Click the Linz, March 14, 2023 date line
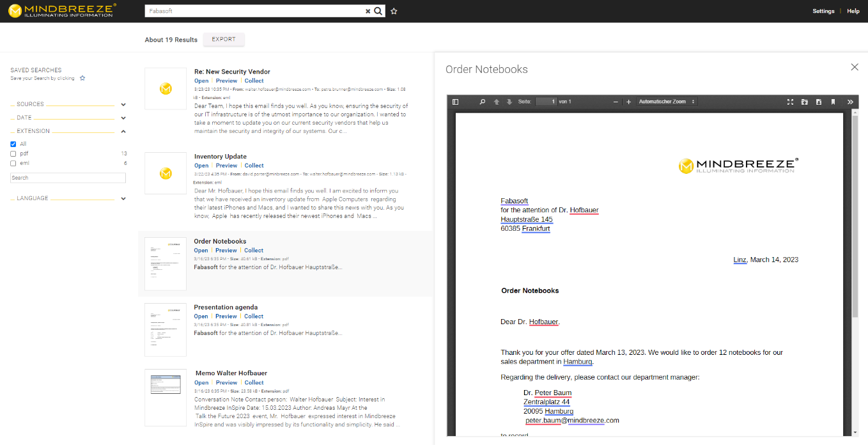Image resolution: width=868 pixels, height=445 pixels. coord(766,260)
